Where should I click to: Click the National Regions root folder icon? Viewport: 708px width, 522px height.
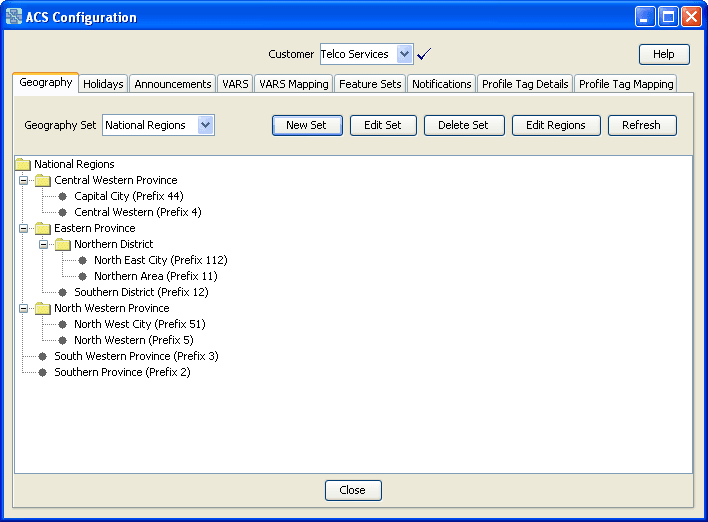[x=23, y=164]
